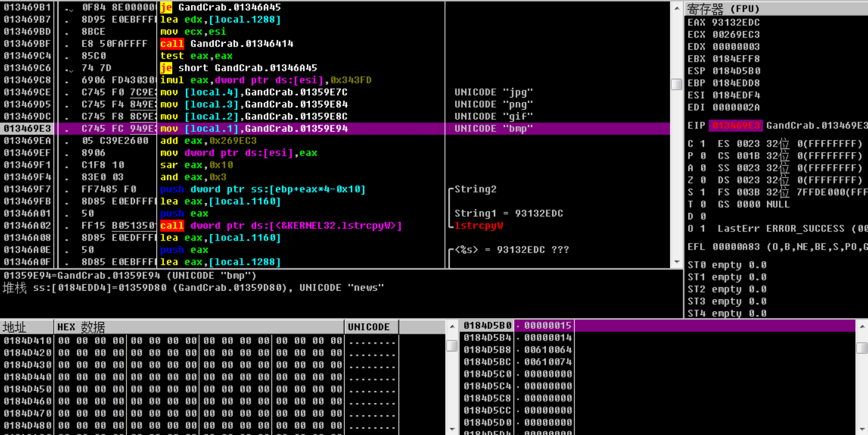Viewport: 868px width, 435px height.
Task: Select the EBX register value 0184EFF8
Action: tap(736, 59)
